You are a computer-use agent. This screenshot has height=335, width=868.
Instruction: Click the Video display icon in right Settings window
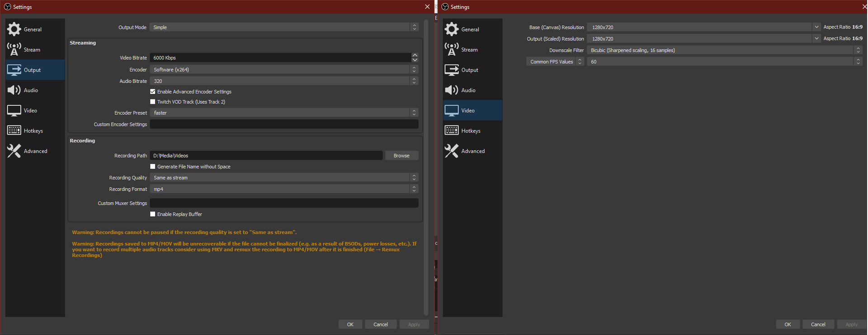(452, 110)
